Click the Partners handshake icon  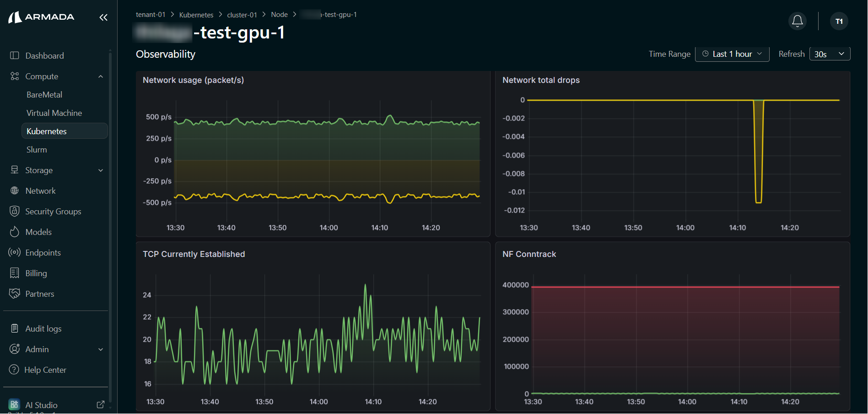pyautogui.click(x=15, y=294)
